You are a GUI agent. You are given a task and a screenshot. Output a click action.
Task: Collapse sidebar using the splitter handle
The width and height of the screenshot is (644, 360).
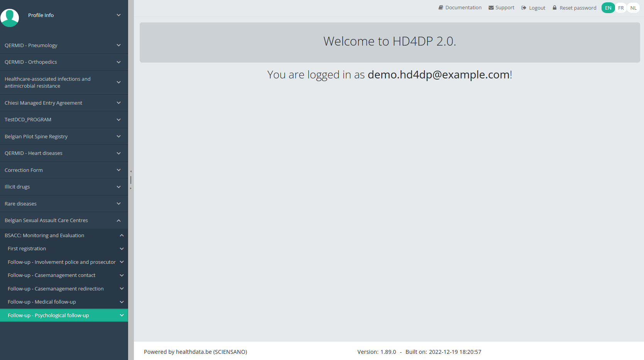click(x=131, y=180)
